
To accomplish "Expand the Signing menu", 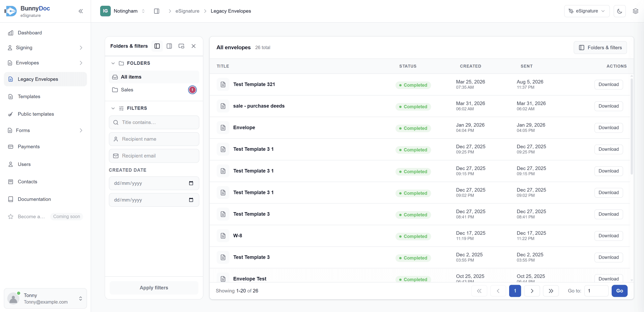I will 46,48.
